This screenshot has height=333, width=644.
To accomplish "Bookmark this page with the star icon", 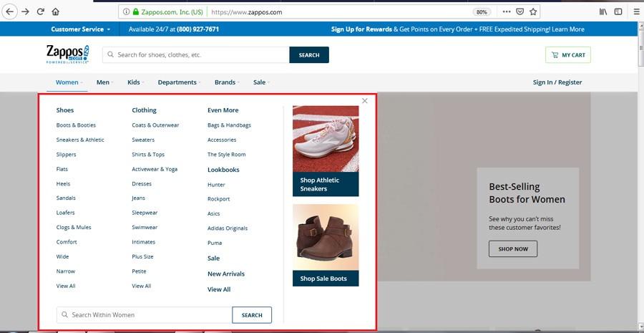I will [533, 12].
